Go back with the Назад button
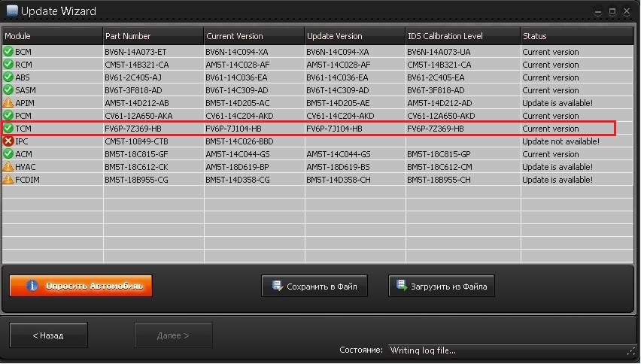The width and height of the screenshot is (641, 364). pos(48,335)
